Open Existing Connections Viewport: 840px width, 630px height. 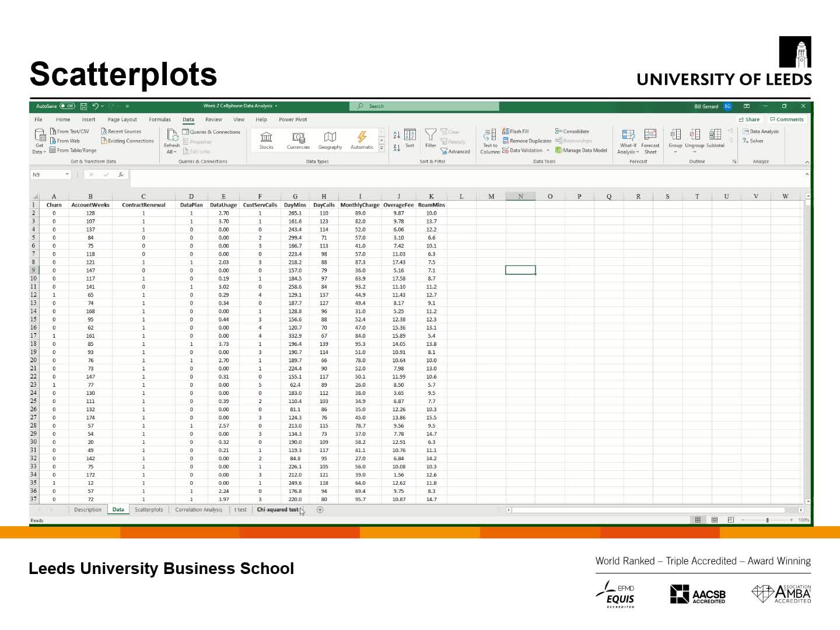pos(127,141)
